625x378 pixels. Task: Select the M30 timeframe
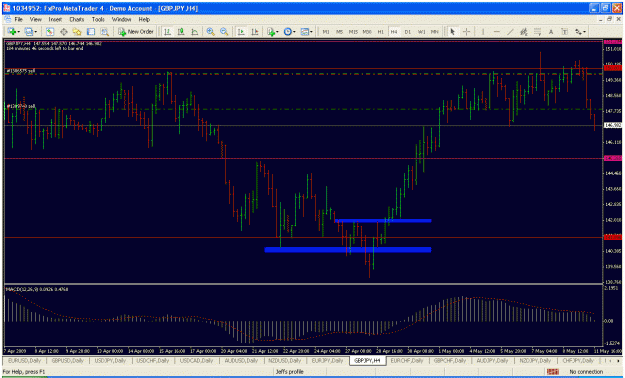click(x=367, y=32)
